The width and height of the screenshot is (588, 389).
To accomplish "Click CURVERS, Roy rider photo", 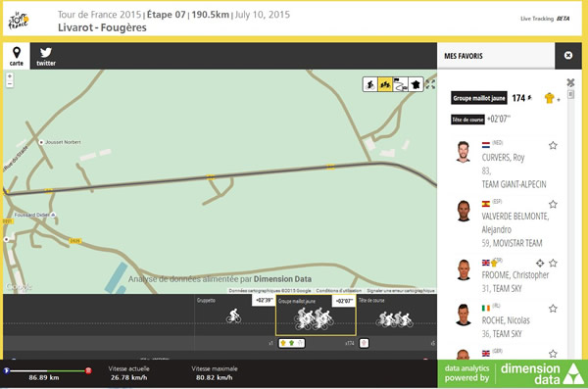I will [464, 152].
